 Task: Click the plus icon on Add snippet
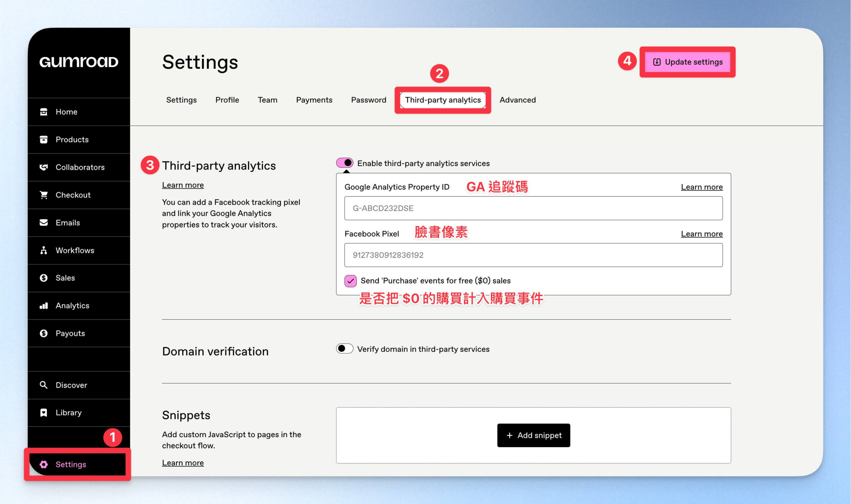(x=509, y=435)
